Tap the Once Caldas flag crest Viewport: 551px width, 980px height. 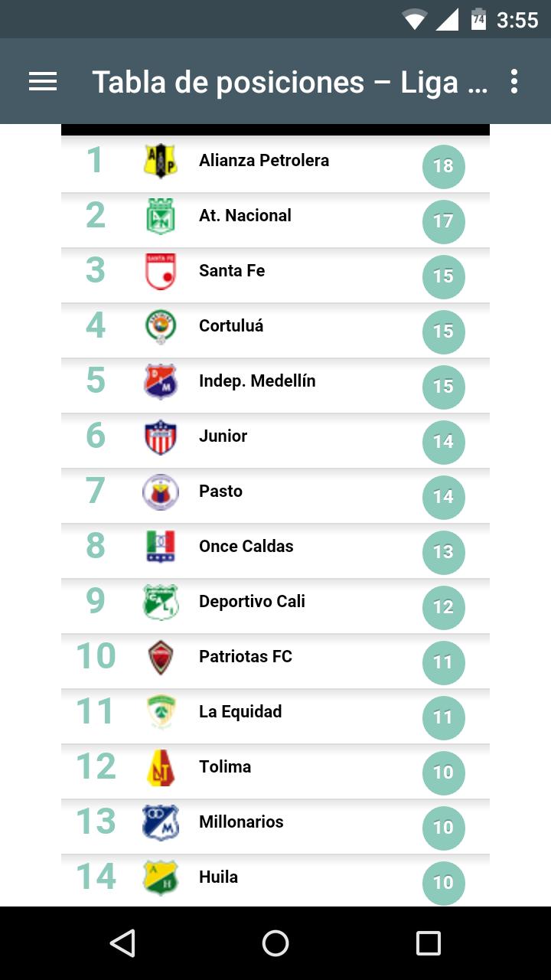[x=161, y=547]
